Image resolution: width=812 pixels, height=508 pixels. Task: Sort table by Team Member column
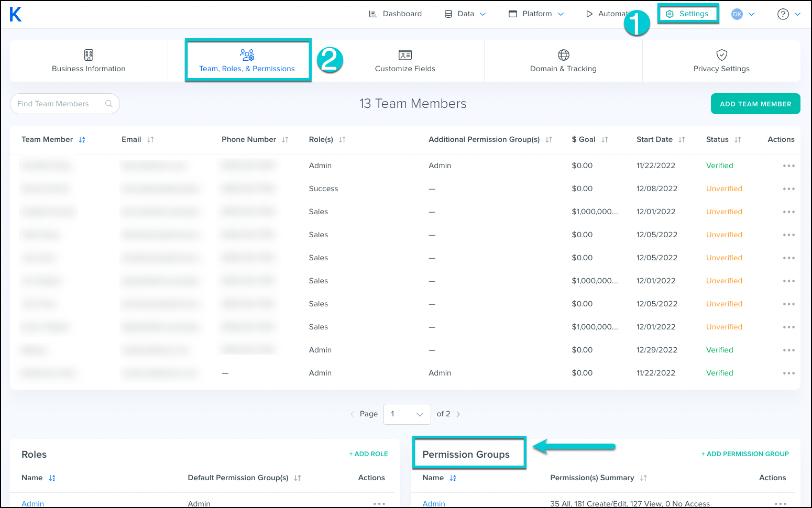(82, 140)
